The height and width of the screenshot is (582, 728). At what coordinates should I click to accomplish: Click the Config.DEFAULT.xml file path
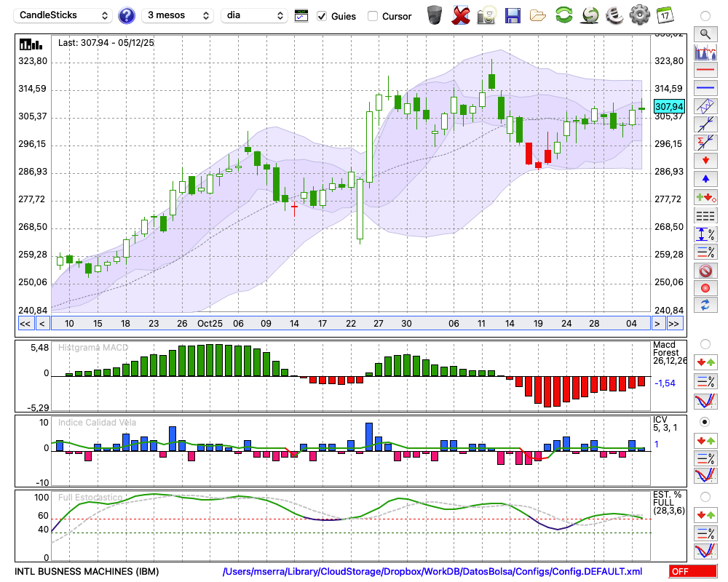tap(432, 572)
